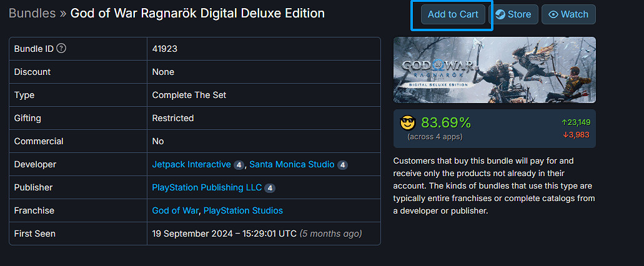Click the Steam logo icon in Store button

pos(501,14)
